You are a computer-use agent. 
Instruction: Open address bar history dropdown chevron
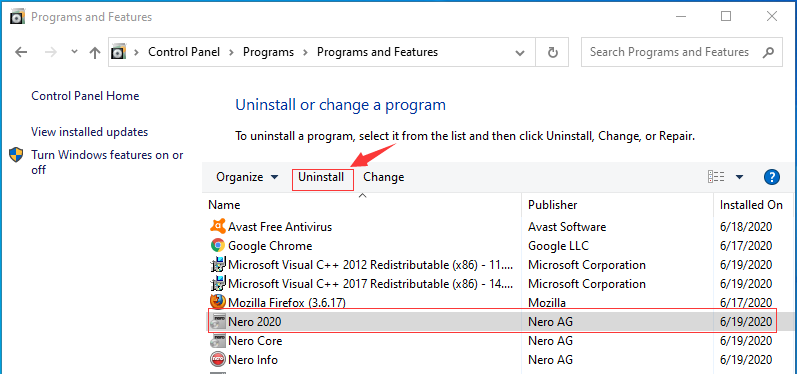pyautogui.click(x=519, y=52)
